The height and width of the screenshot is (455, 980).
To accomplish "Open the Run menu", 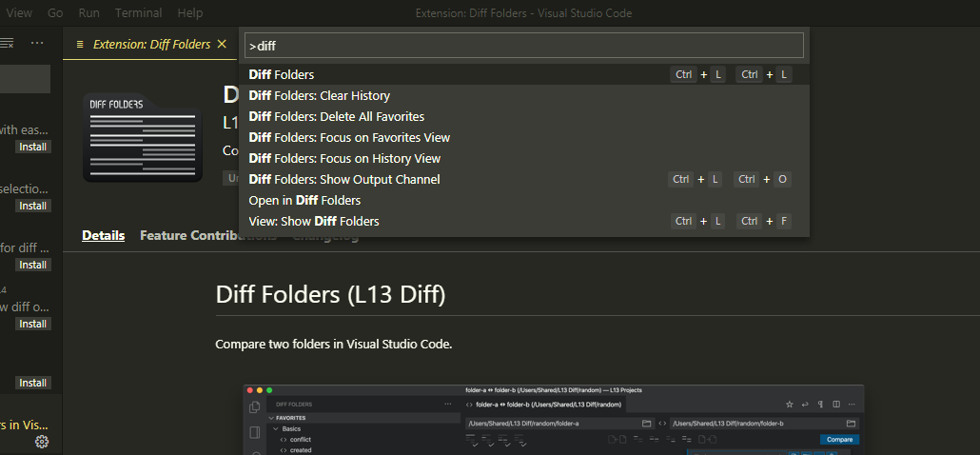I will (x=88, y=12).
